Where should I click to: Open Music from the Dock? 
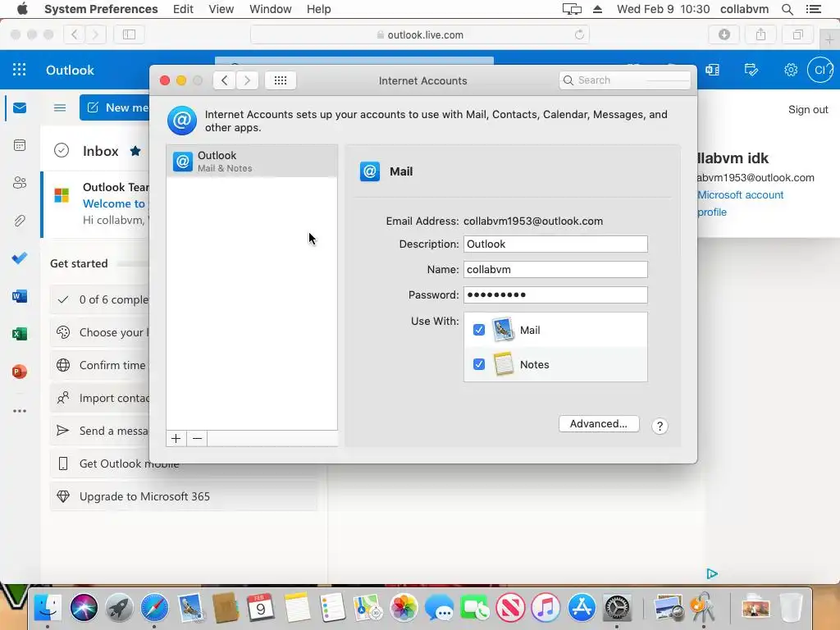[x=546, y=608]
